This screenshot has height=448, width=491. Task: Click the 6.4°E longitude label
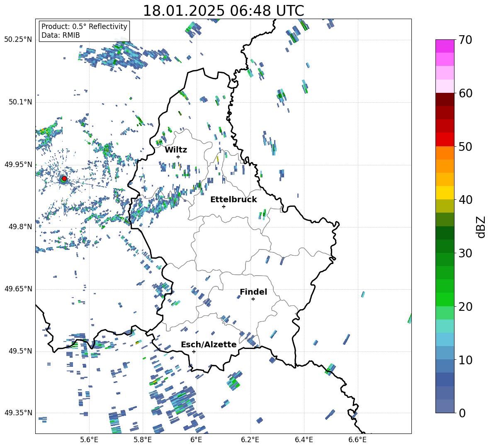point(304,440)
